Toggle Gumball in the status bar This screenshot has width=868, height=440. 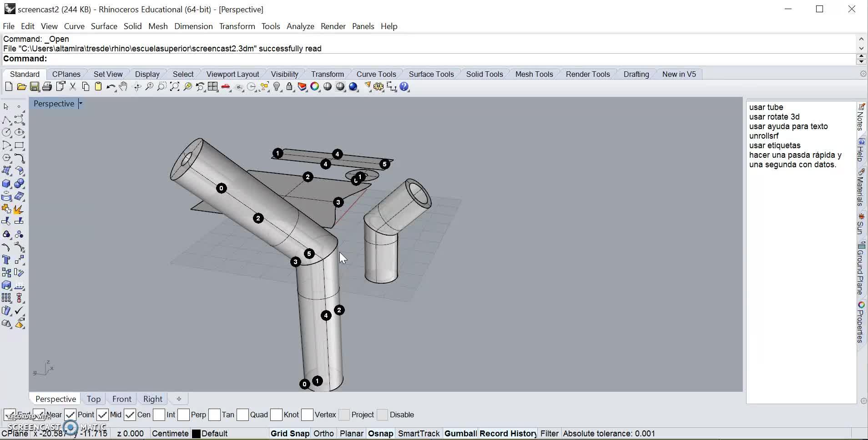460,434
